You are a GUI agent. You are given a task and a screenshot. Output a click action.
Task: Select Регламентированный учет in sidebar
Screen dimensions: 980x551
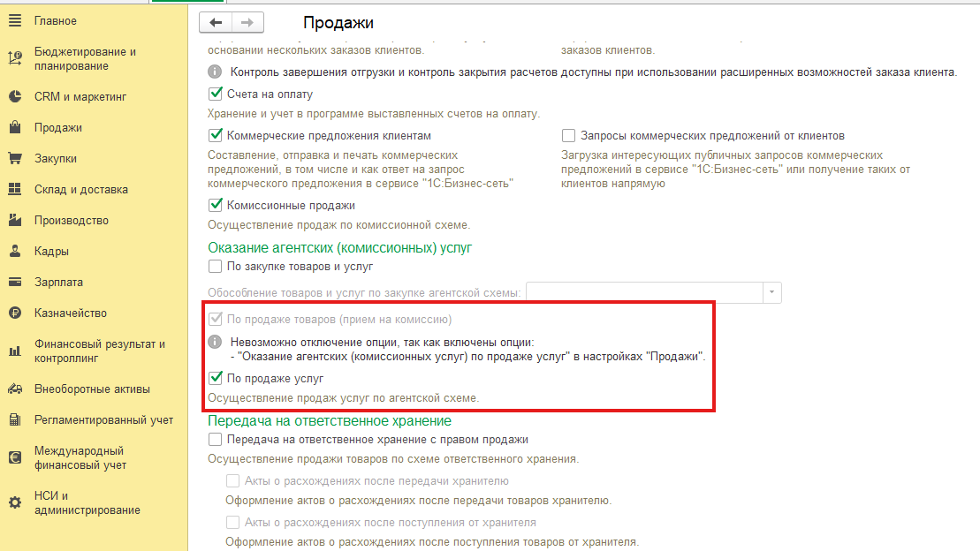tap(14, 420)
